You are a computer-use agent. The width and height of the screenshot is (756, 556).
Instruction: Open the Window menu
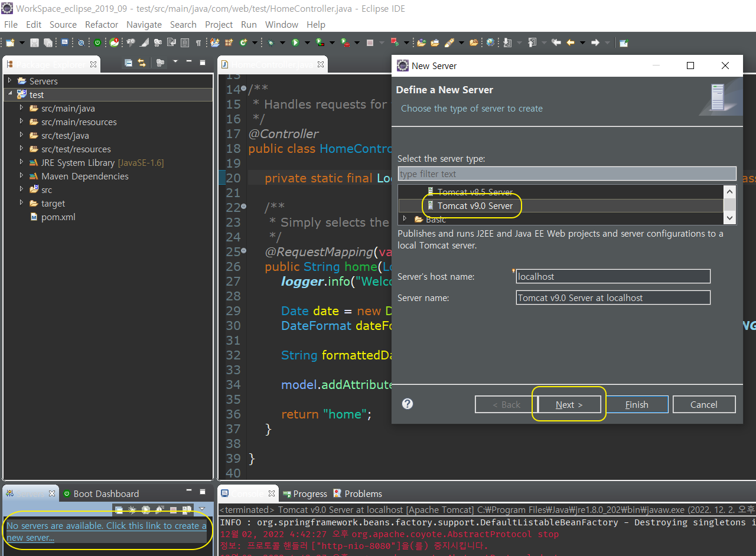point(282,24)
